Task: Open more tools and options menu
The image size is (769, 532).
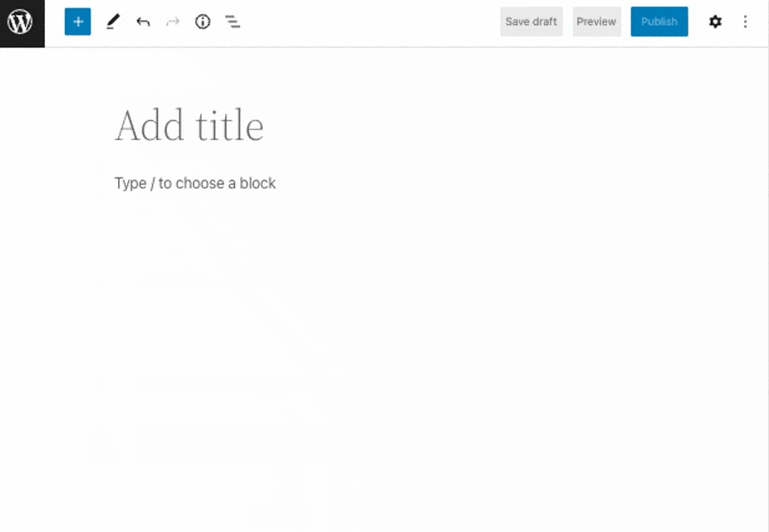Action: [745, 22]
